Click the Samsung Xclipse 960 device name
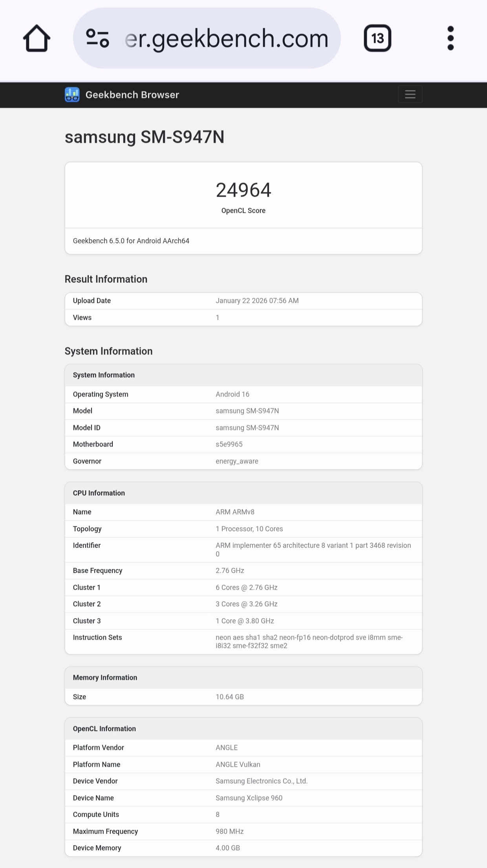This screenshot has height=868, width=487. [x=249, y=798]
